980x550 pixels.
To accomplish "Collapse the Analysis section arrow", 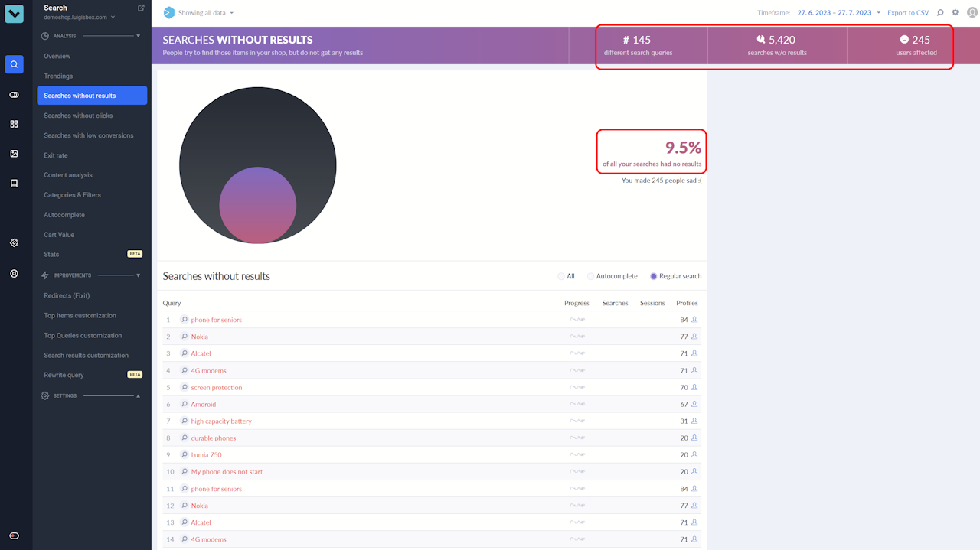I will point(138,36).
